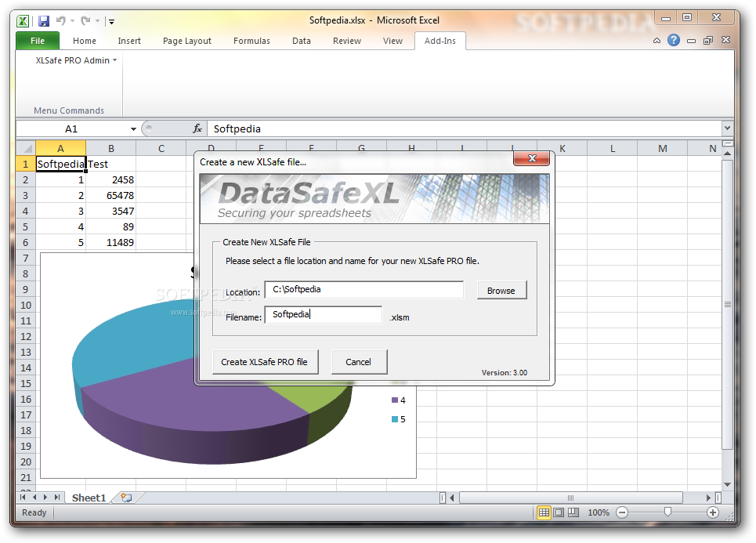Switch to the Insert ribbon tab
Screen dimensions: 756x543
coord(129,41)
